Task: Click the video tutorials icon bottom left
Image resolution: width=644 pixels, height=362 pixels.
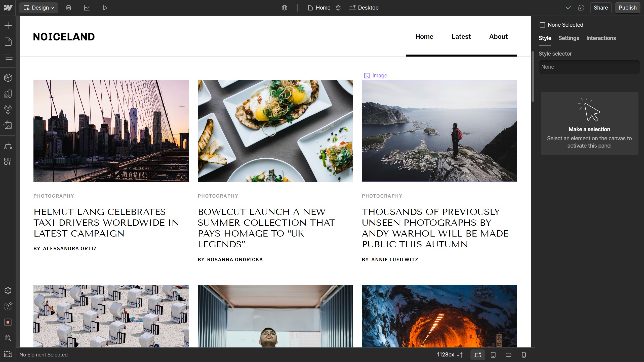Action: tap(8, 354)
